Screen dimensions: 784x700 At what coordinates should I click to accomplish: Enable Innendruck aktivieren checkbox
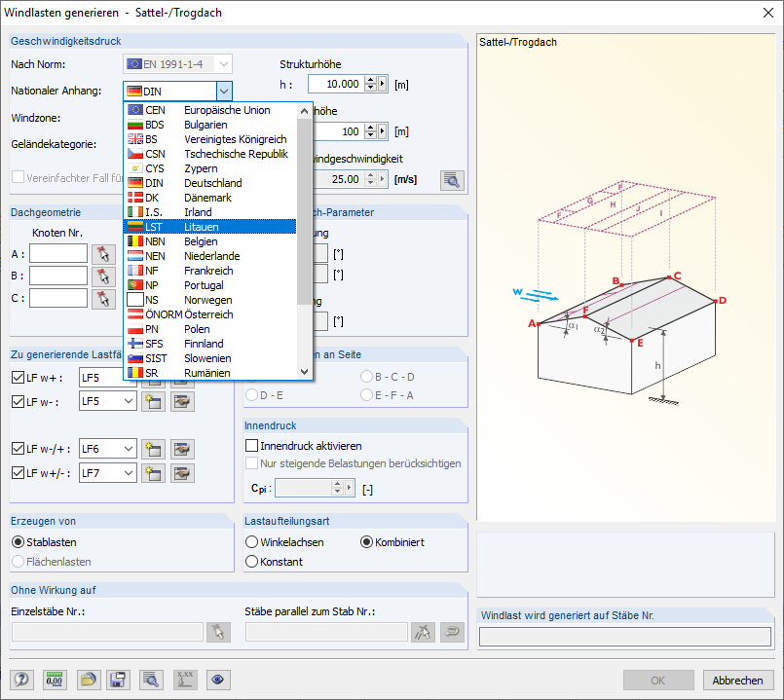(252, 446)
